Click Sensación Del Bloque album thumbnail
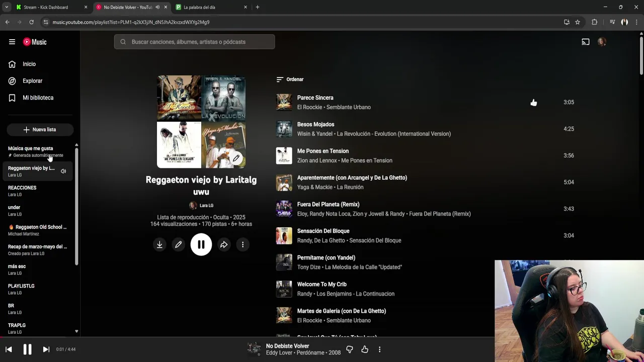644x362 pixels. point(284,235)
